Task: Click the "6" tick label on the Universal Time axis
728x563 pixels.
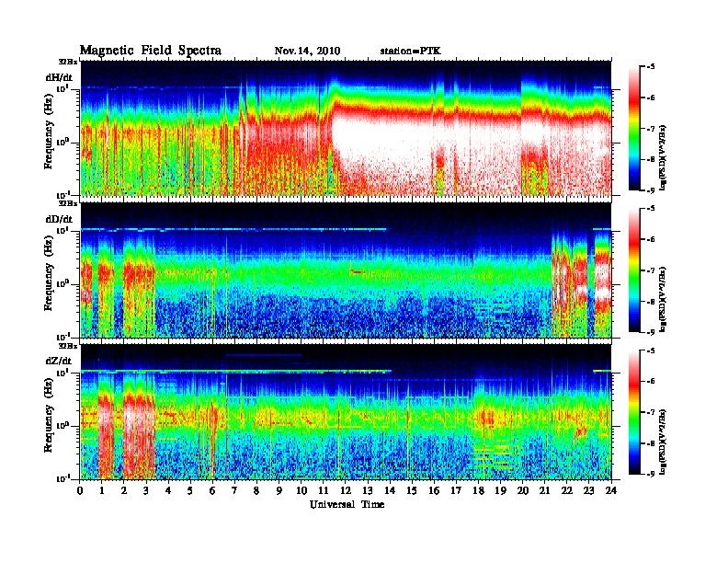Action: 212,491
